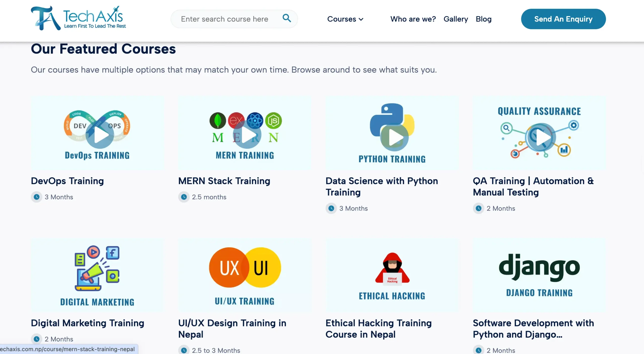This screenshot has width=644, height=354.
Task: Play the Quality Assurance video preview
Action: (x=541, y=137)
